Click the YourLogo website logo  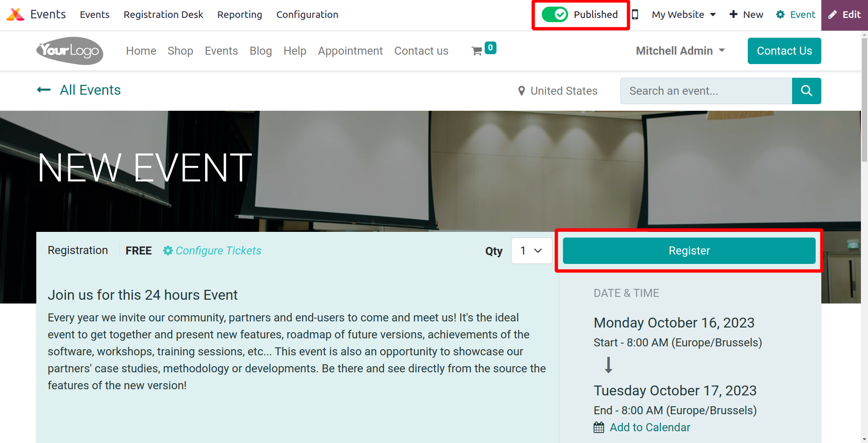click(70, 51)
